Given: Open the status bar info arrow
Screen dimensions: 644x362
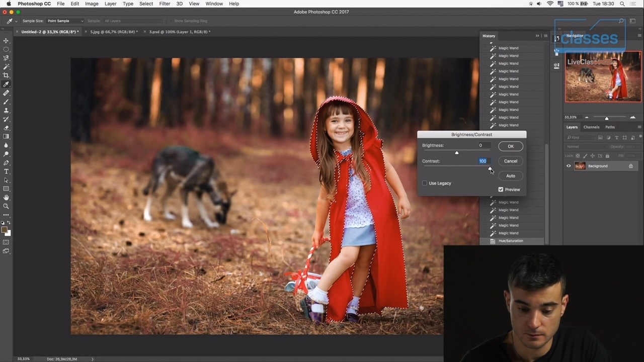Looking at the screenshot, I should pyautogui.click(x=92, y=359).
